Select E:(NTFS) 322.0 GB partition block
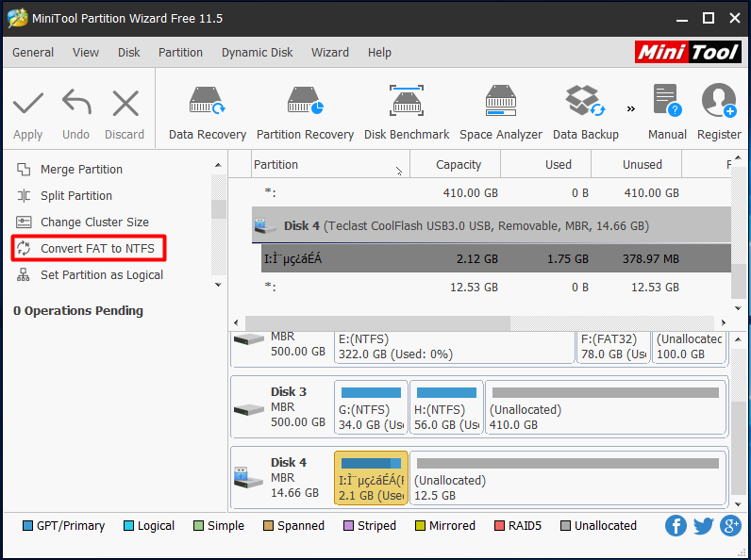The height and width of the screenshot is (560, 751). click(x=454, y=347)
